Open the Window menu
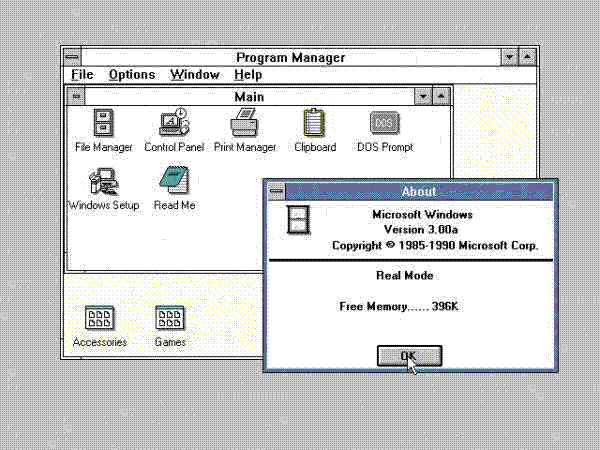This screenshot has width=600, height=450. [x=195, y=75]
